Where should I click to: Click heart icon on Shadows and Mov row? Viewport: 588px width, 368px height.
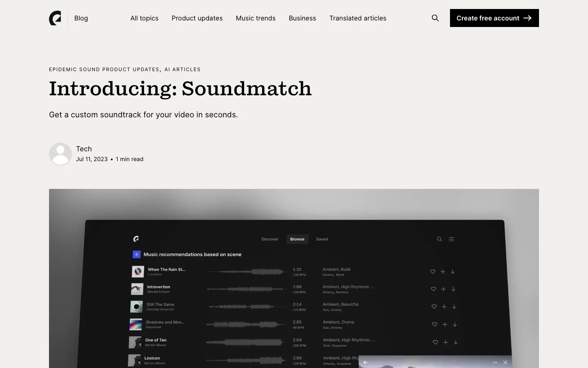click(x=435, y=324)
